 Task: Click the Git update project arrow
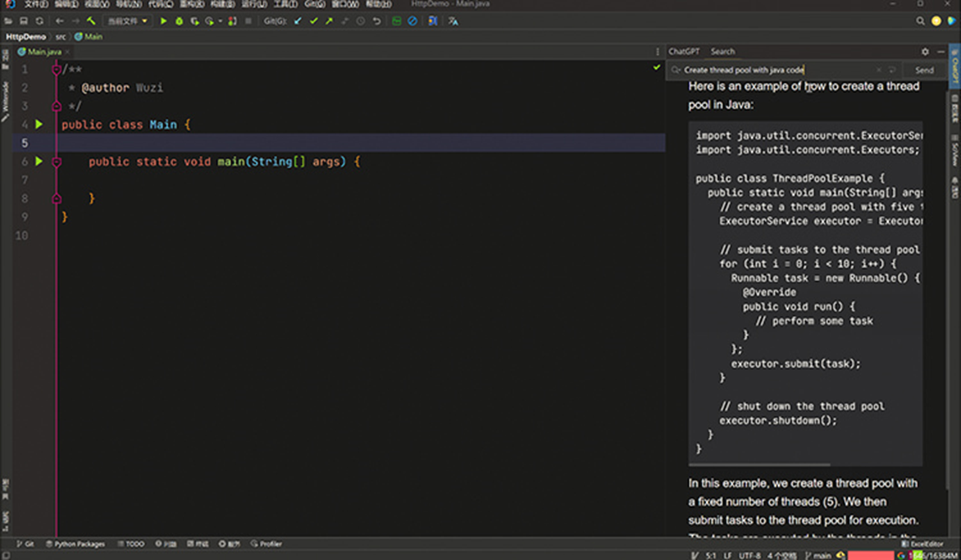tap(298, 21)
